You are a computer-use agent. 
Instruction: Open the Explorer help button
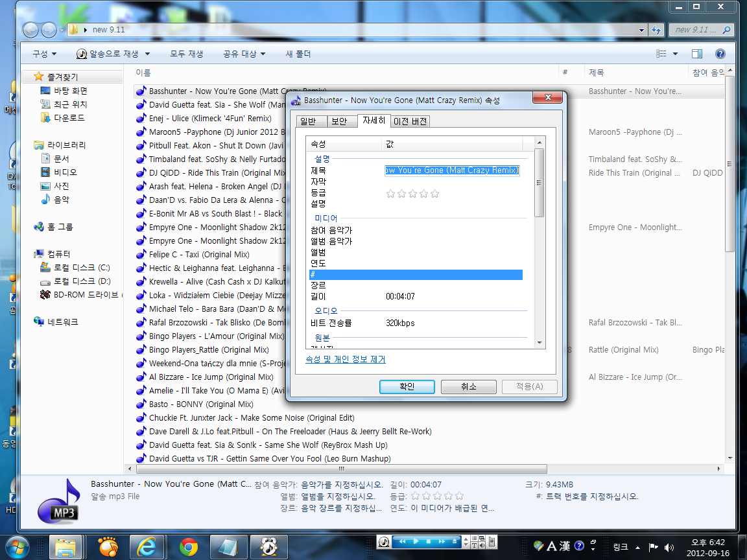coord(720,54)
